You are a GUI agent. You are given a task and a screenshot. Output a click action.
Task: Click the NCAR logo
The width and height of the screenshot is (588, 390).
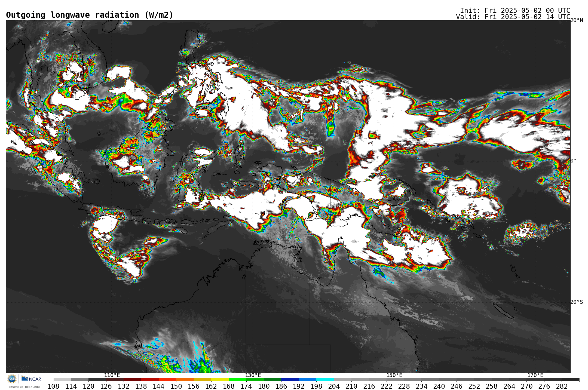point(31,379)
